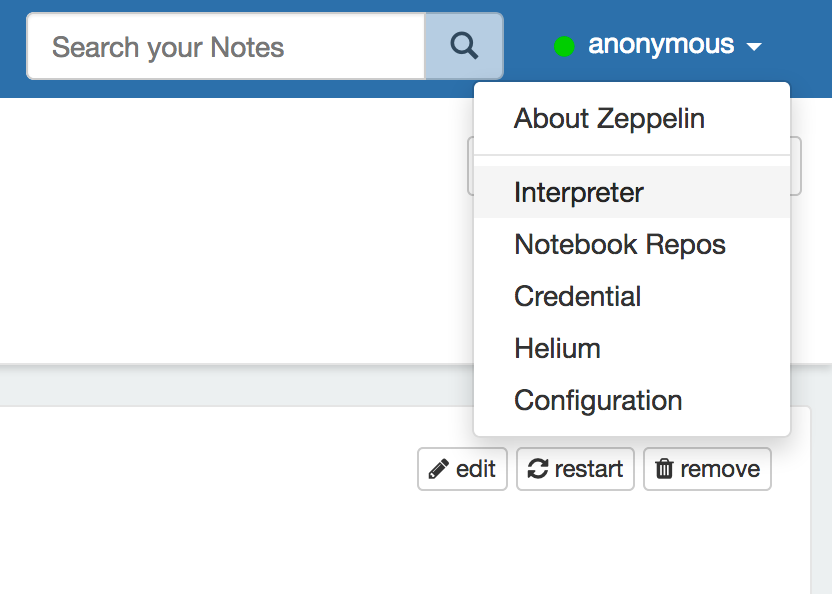
Task: Toggle the caret arrow beside anonymous
Action: pos(755,47)
